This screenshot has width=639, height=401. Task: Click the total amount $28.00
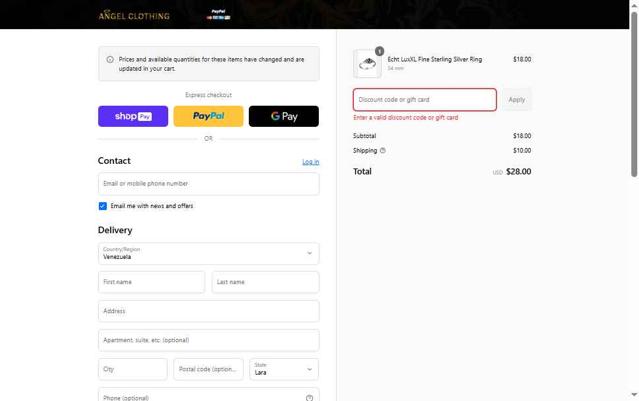tap(518, 172)
